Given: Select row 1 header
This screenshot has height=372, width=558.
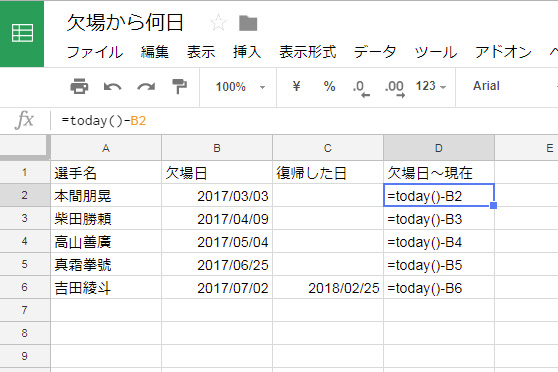Looking at the screenshot, I should tap(25, 172).
